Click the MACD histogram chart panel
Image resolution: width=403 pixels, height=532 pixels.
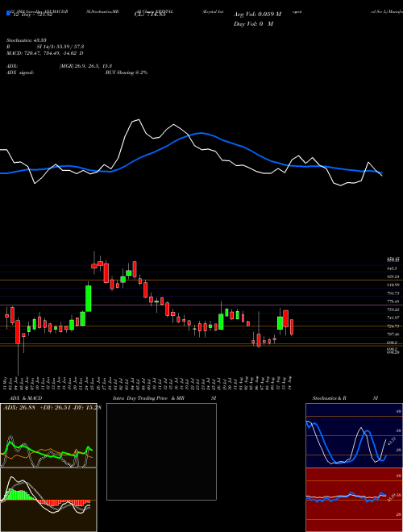click(x=48, y=500)
